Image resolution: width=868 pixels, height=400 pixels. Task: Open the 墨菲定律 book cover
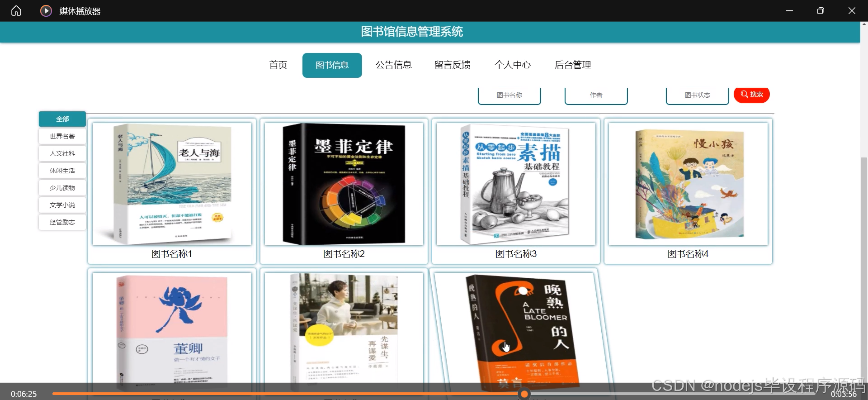pos(344,184)
